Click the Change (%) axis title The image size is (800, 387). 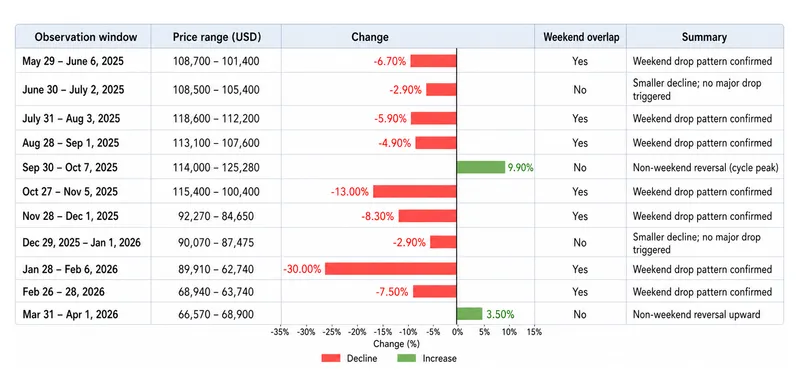[396, 344]
